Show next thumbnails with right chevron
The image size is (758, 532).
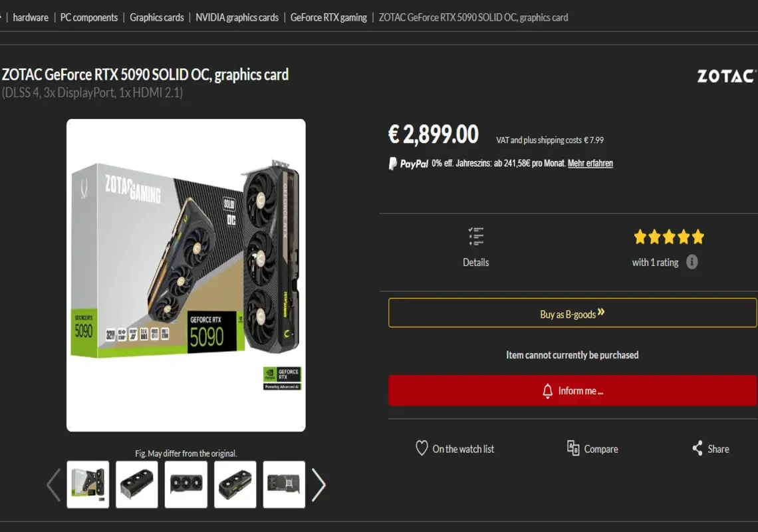point(318,484)
